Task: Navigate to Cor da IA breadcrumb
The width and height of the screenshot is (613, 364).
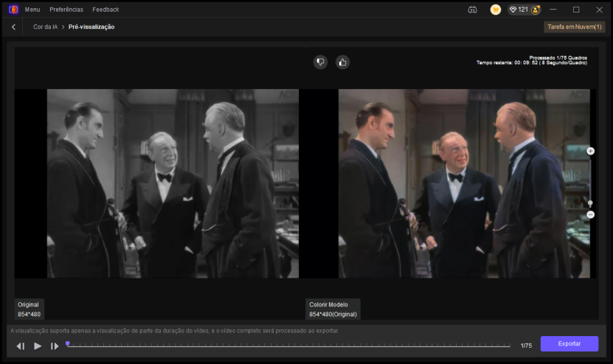Action: pyautogui.click(x=45, y=27)
